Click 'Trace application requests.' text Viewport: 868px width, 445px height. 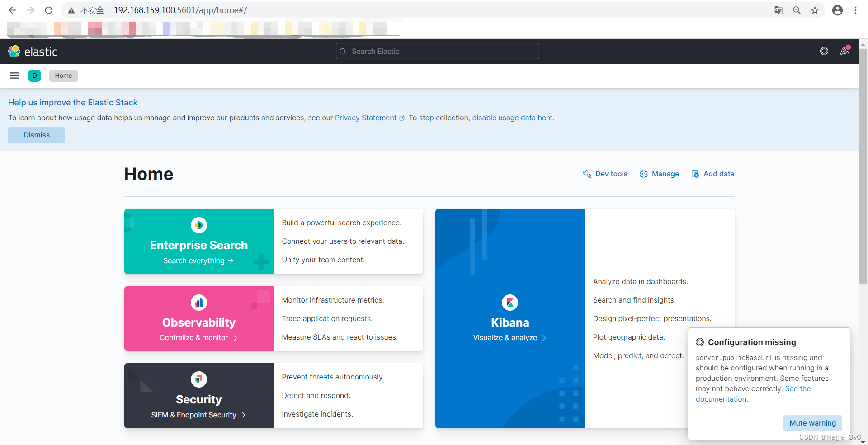click(x=327, y=318)
